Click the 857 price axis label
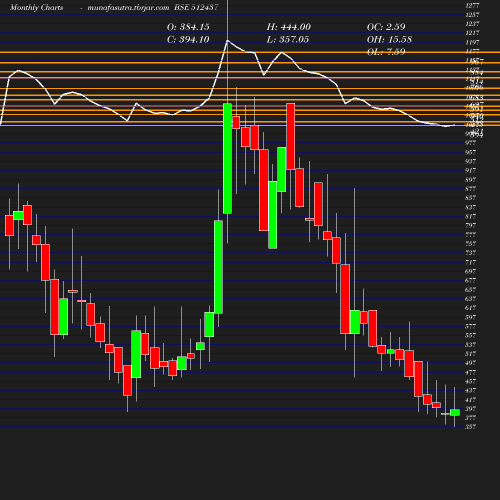Image resolution: width=500 pixels, height=500 pixels. click(x=470, y=198)
